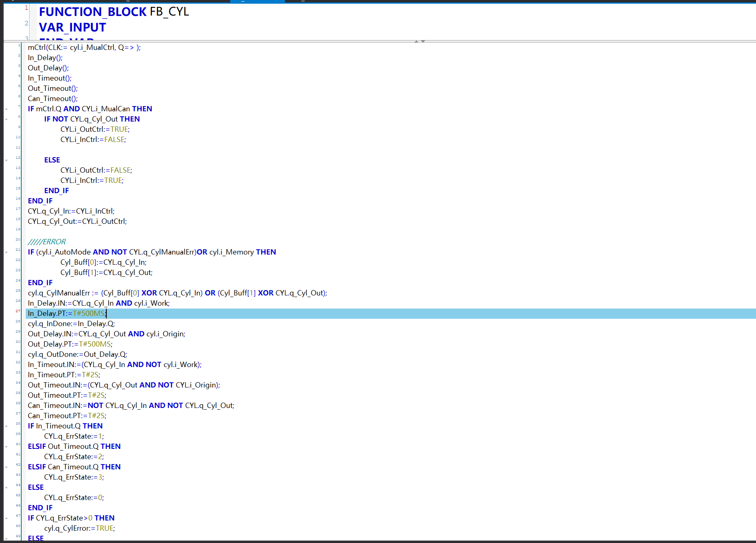Collapse the IF cyl.i_AutoMode block on line 21
Screen dimensions: 756x543
pyautogui.click(x=7, y=252)
